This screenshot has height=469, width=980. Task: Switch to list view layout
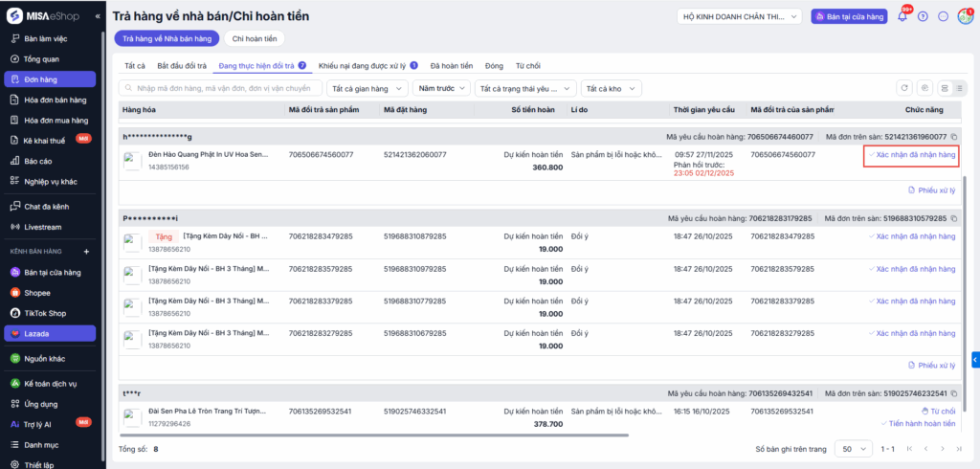(x=959, y=88)
